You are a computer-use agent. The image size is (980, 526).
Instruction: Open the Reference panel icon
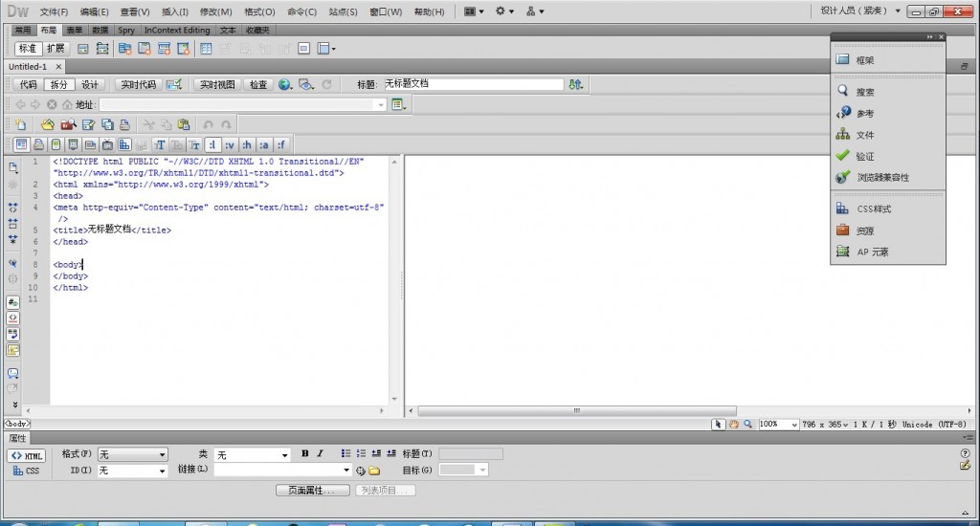[x=843, y=113]
